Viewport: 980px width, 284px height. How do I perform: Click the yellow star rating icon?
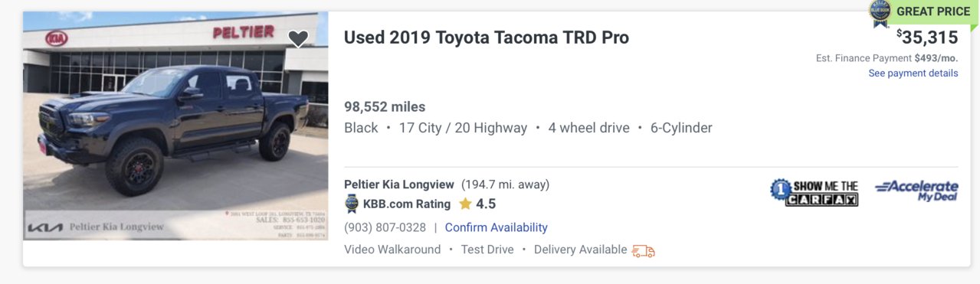click(465, 204)
